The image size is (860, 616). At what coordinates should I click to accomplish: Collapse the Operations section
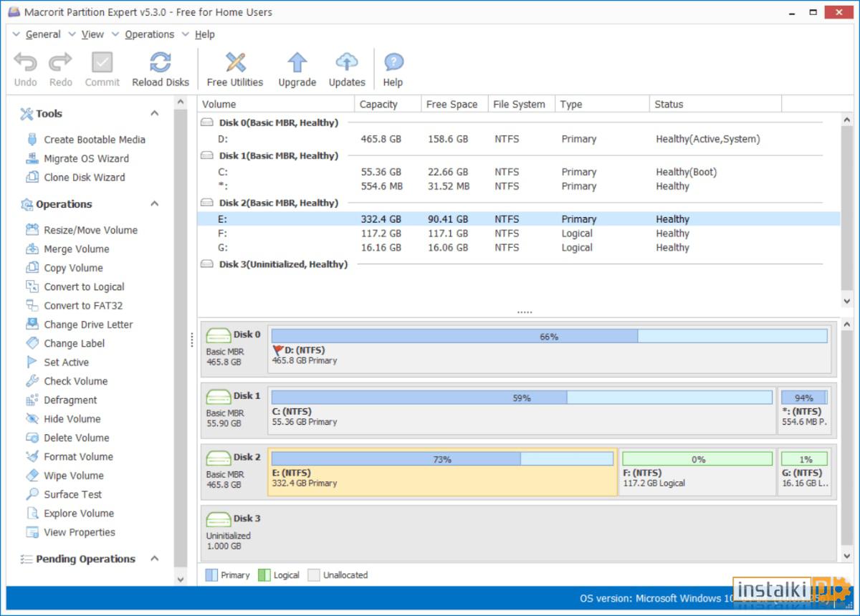coord(154,204)
